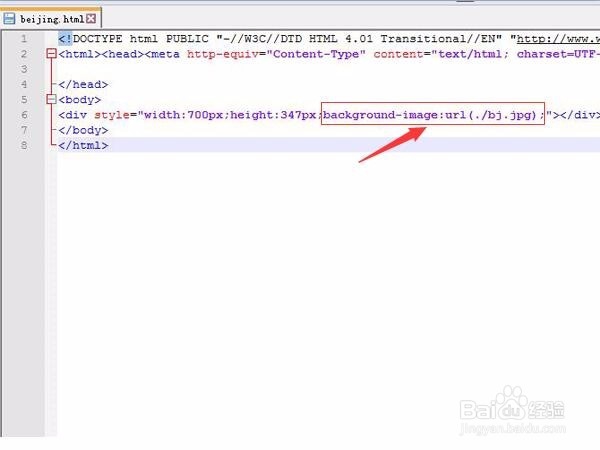The height and width of the screenshot is (450, 600).
Task: Click the closing </div> tag on line 6
Action: [578, 115]
